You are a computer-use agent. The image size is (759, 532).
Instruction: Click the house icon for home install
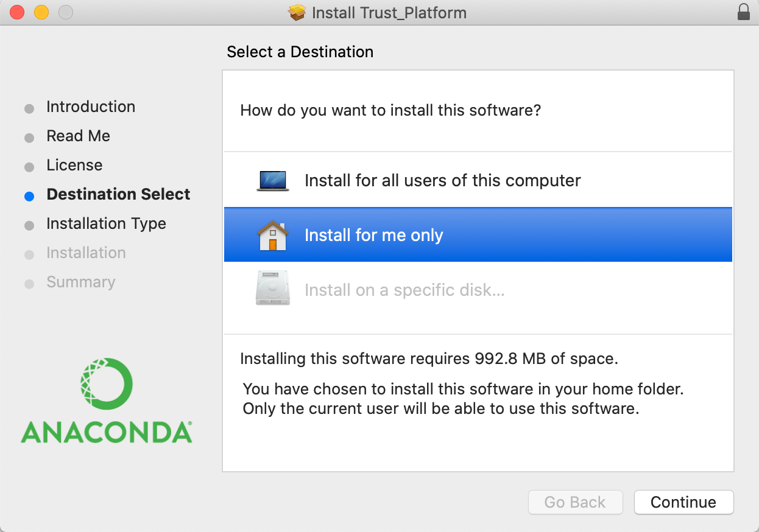point(272,236)
